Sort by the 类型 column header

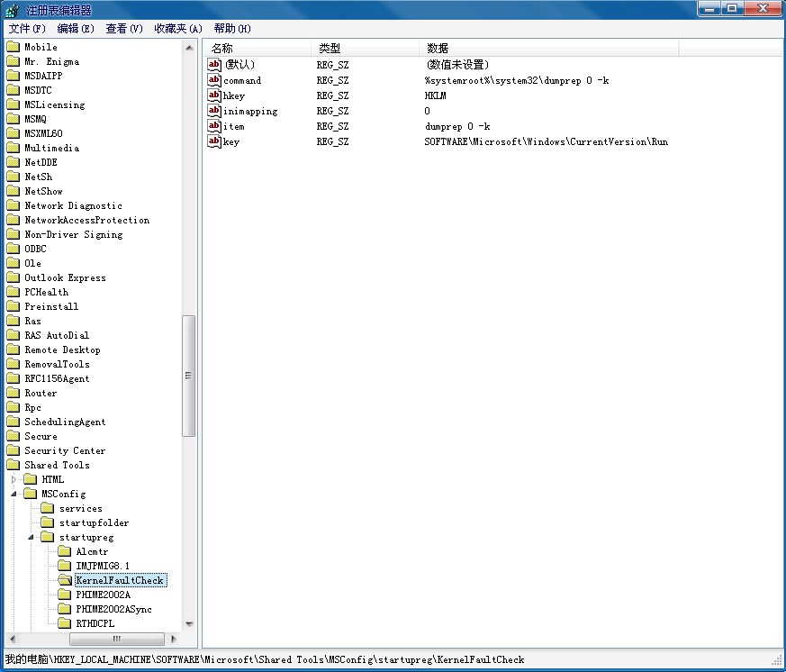coord(365,48)
